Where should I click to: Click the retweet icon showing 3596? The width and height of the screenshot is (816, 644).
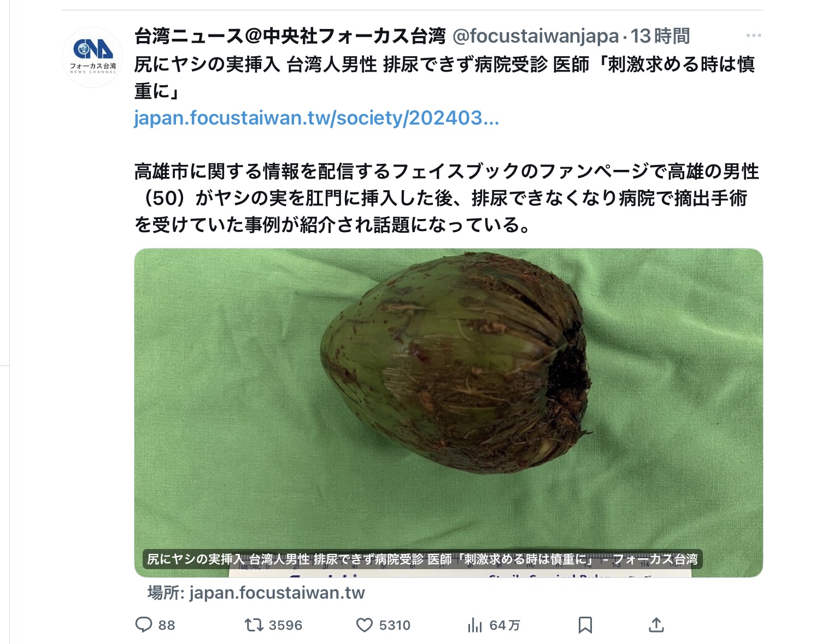coord(254,625)
